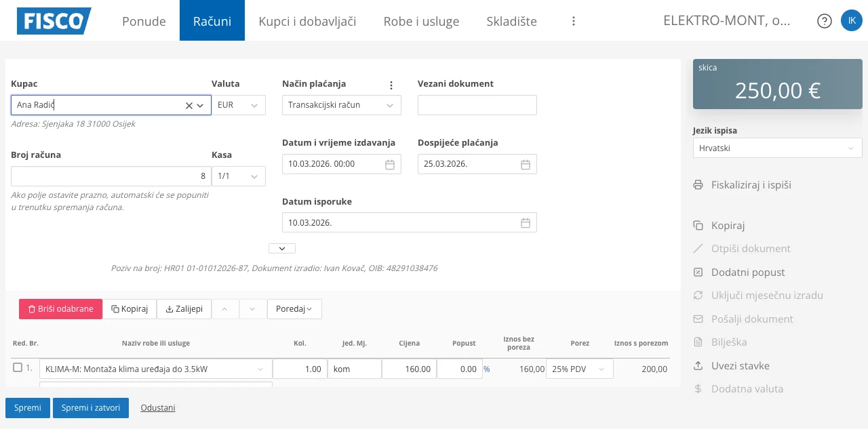Expand the Poredaj sorting dropdown

(294, 308)
